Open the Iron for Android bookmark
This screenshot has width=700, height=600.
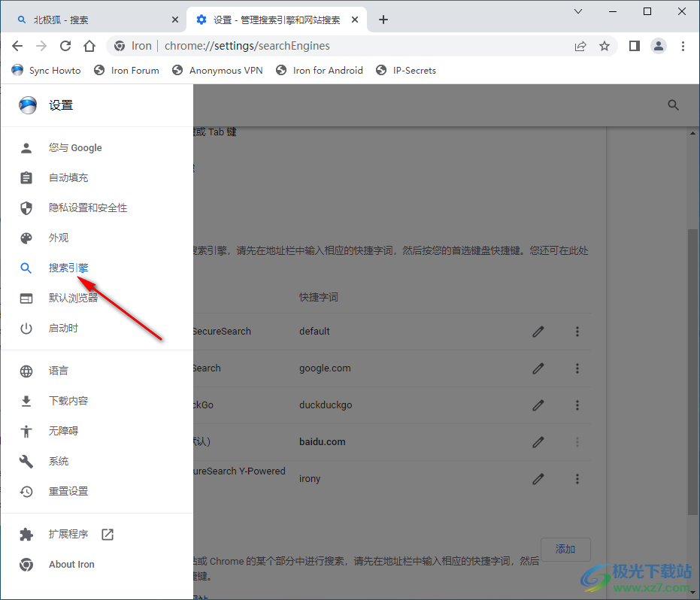click(x=320, y=71)
